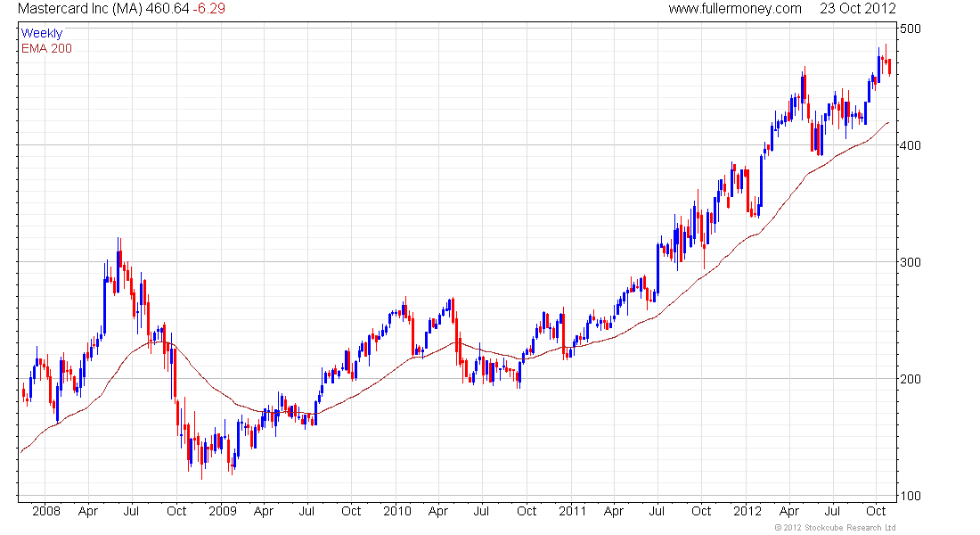Open the www.fullermoney.com link text
The height and width of the screenshot is (535, 980).
pos(735,9)
